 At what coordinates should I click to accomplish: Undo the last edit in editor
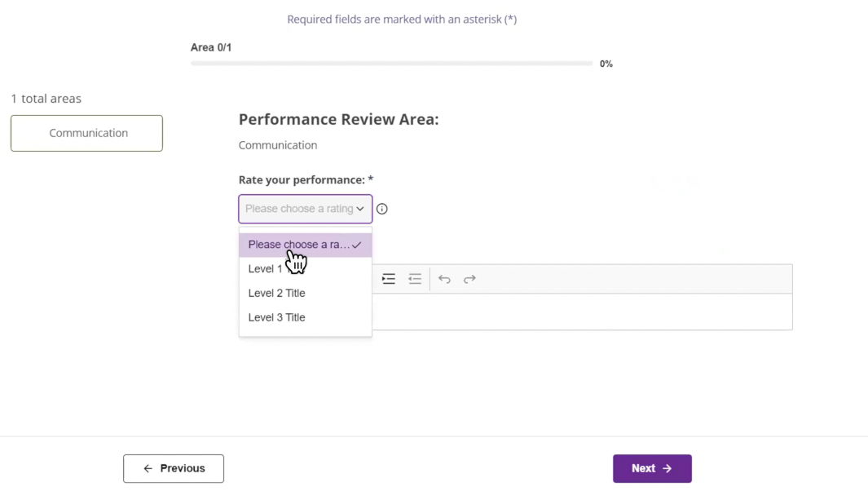444,279
